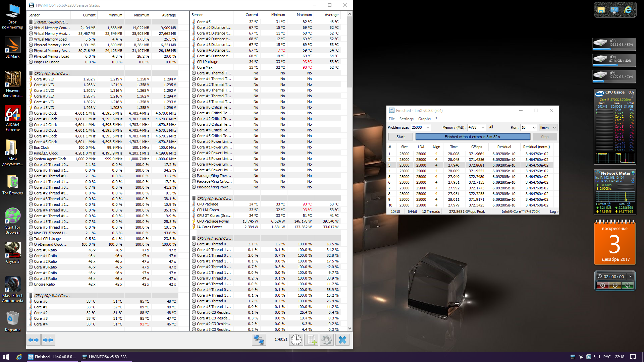Click yellow power button on timer gadget

(615, 285)
